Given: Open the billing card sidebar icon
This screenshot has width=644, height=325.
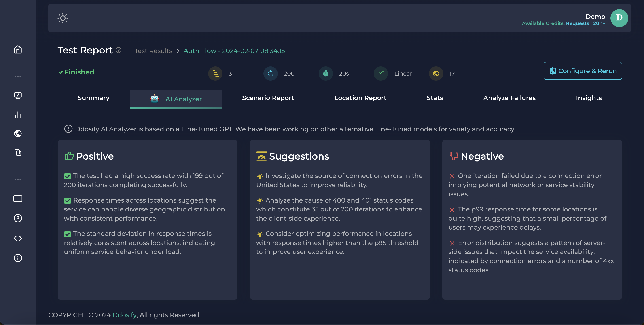Looking at the screenshot, I should pos(18,198).
